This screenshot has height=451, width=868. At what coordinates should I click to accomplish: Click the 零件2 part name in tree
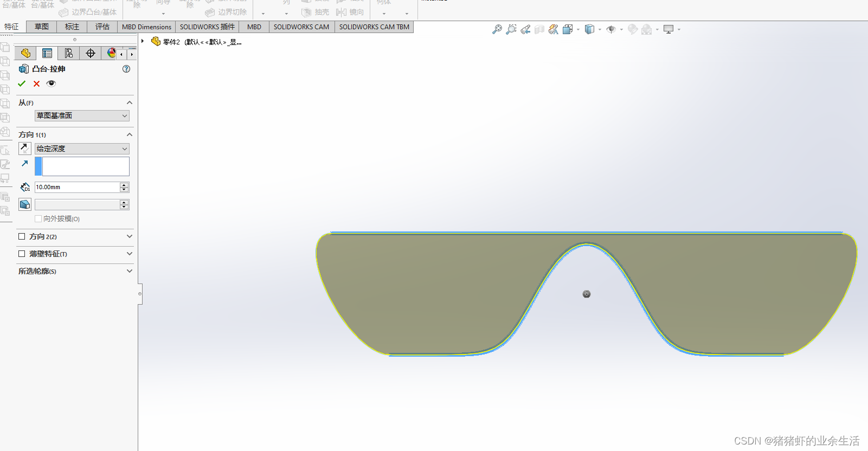click(171, 42)
